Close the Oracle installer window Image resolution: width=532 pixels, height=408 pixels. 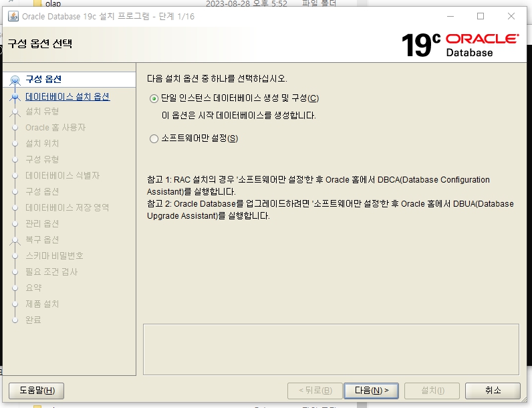point(511,16)
